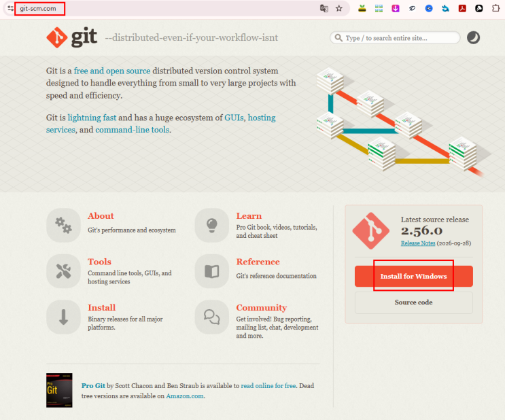Follow the lightning fast link
505x420 pixels.
[x=92, y=118]
